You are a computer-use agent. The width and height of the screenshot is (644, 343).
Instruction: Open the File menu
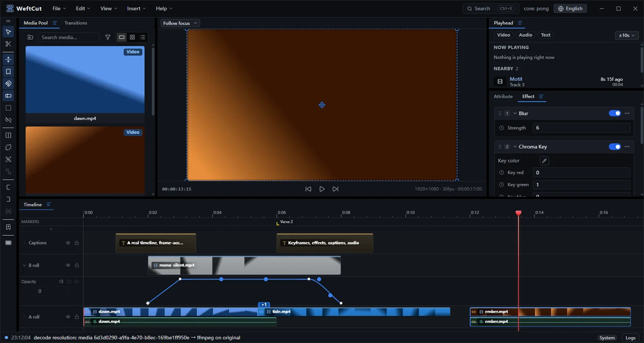tap(59, 8)
